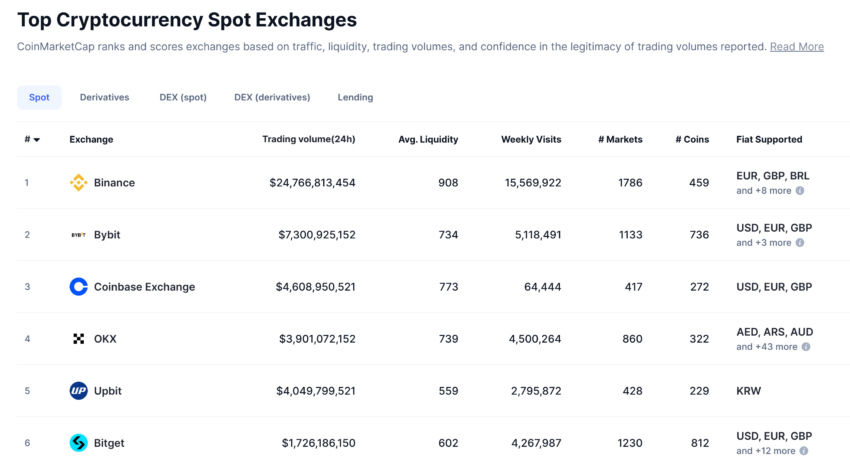Screen dimensions: 850x467
Task: Click Bybit coins count 736
Action: (699, 235)
